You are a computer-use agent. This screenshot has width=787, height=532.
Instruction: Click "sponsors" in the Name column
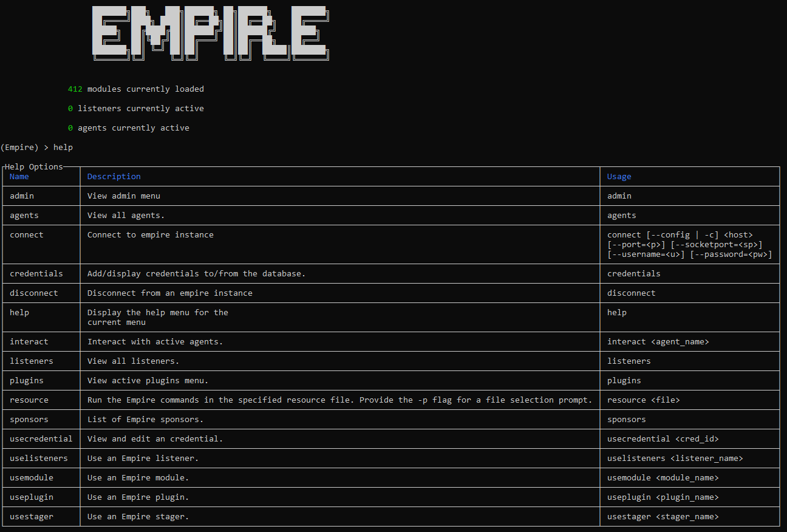tap(29, 420)
